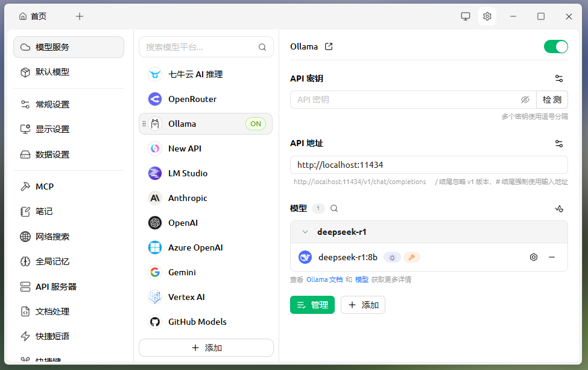
Task: Open settings gear for deepseek-r1:8b
Action: 534,257
